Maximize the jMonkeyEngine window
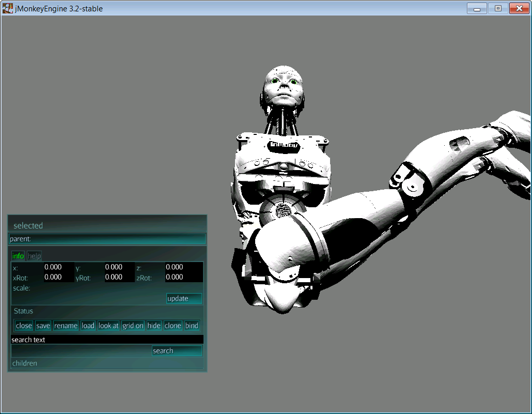Viewport: 532px width, 414px height. (498, 8)
